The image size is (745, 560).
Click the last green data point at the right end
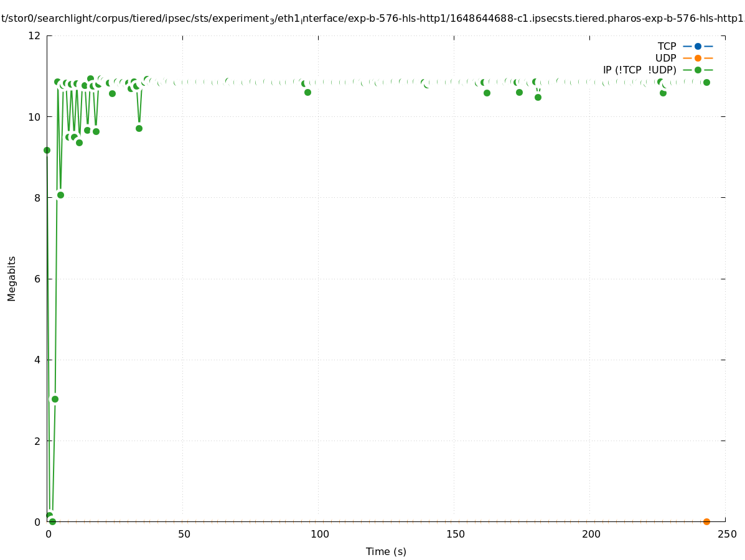pos(706,82)
